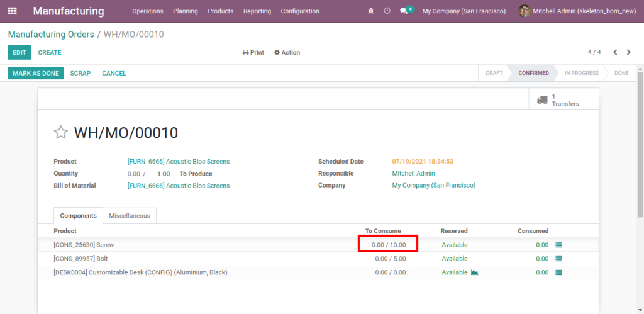Expand the Action dropdown

(287, 53)
